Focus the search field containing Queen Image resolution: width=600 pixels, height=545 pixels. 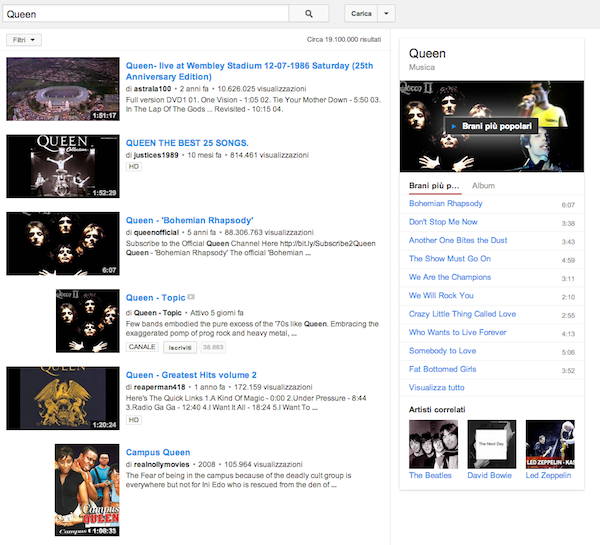(145, 14)
